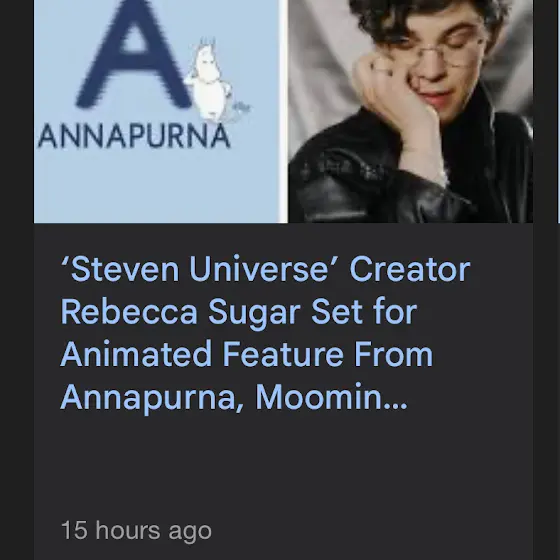Click the '15 hours ago' timestamp
This screenshot has height=560, width=560.
[x=136, y=530]
